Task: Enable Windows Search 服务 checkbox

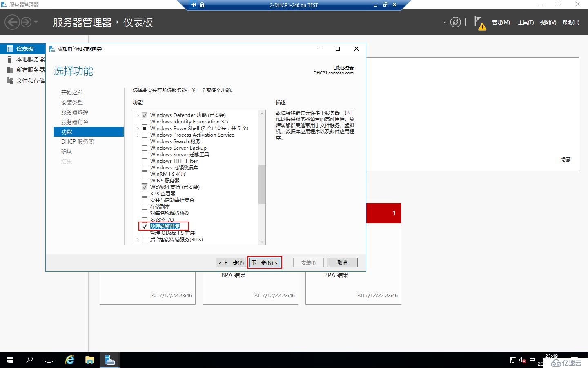Action: [145, 141]
